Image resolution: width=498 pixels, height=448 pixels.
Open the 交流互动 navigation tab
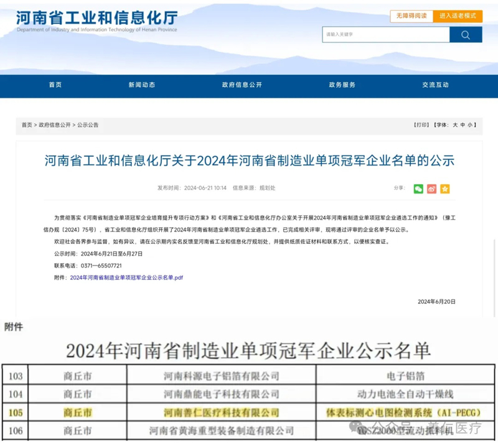(435, 85)
